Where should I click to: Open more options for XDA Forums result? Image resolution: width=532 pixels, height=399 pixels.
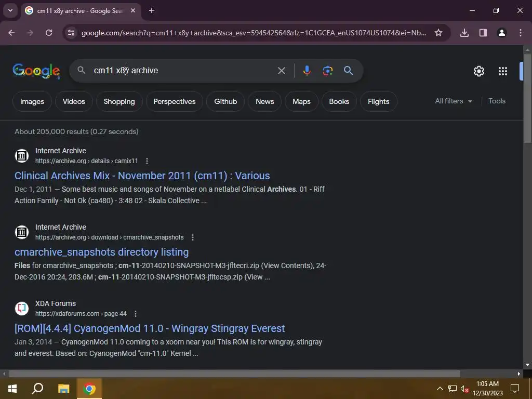click(136, 314)
